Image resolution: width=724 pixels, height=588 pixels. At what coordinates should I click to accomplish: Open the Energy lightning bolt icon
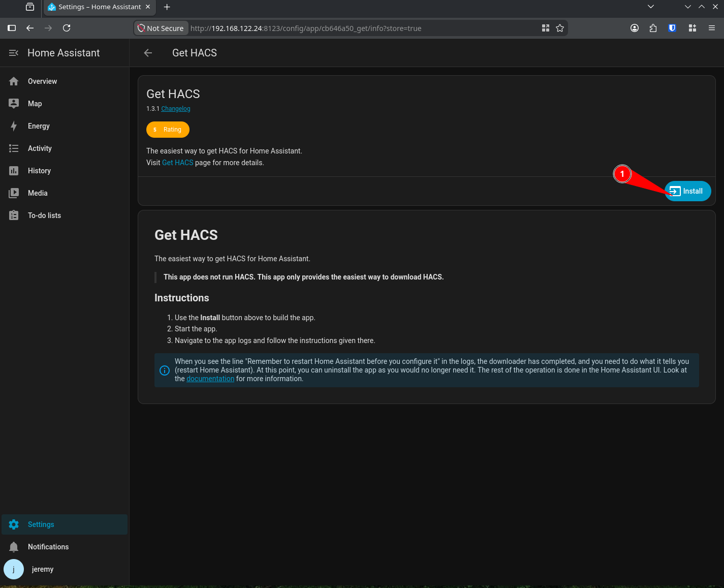pyautogui.click(x=14, y=126)
